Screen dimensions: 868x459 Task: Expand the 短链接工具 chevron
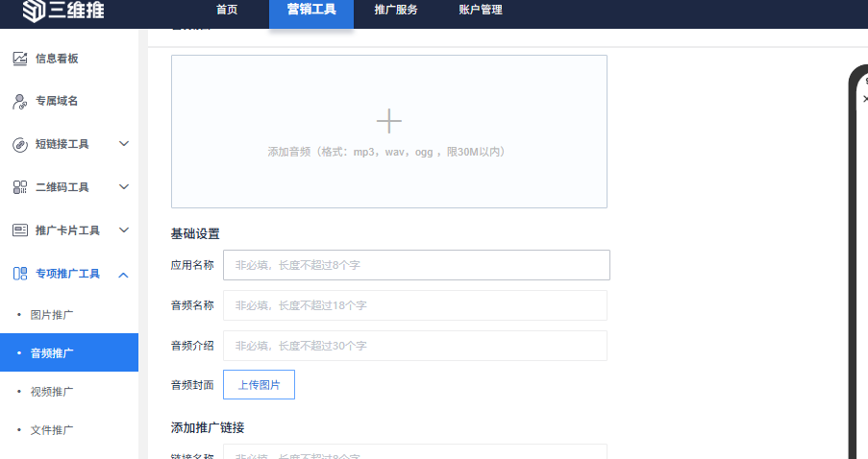tap(123, 144)
